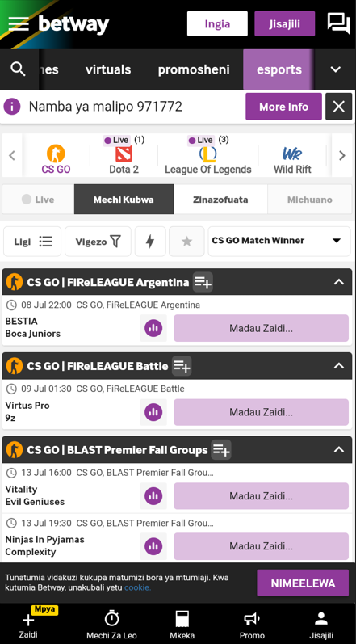
Task: Open the Mkeka betslip icon
Action: [x=182, y=625]
